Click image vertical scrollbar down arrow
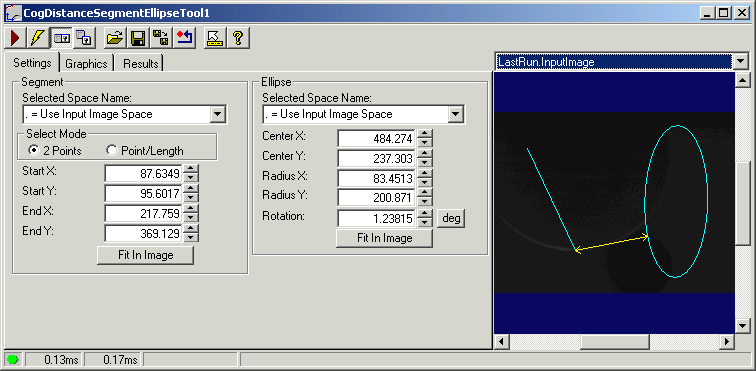Screen dimensions: 756x371 pos(743,326)
